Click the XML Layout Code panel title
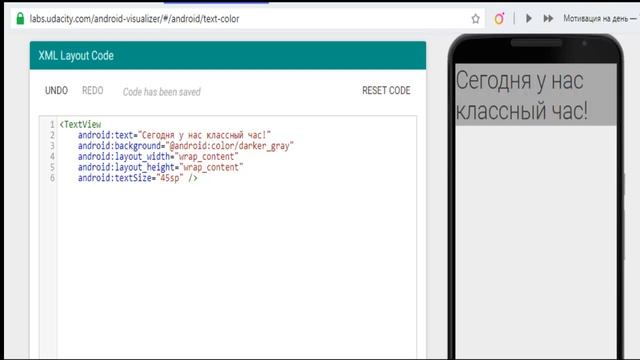640x360 pixels. 76,56
